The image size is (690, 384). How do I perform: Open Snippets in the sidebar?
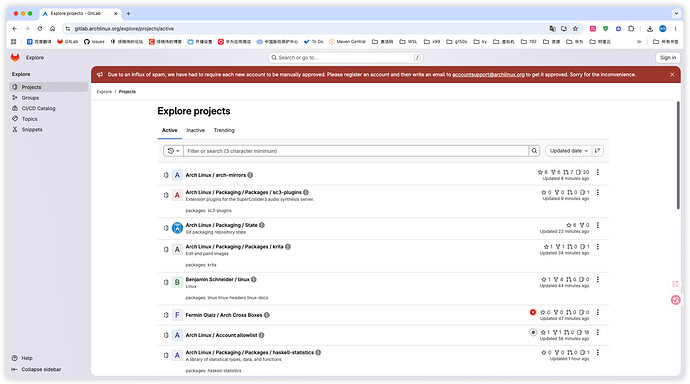[x=48, y=129]
